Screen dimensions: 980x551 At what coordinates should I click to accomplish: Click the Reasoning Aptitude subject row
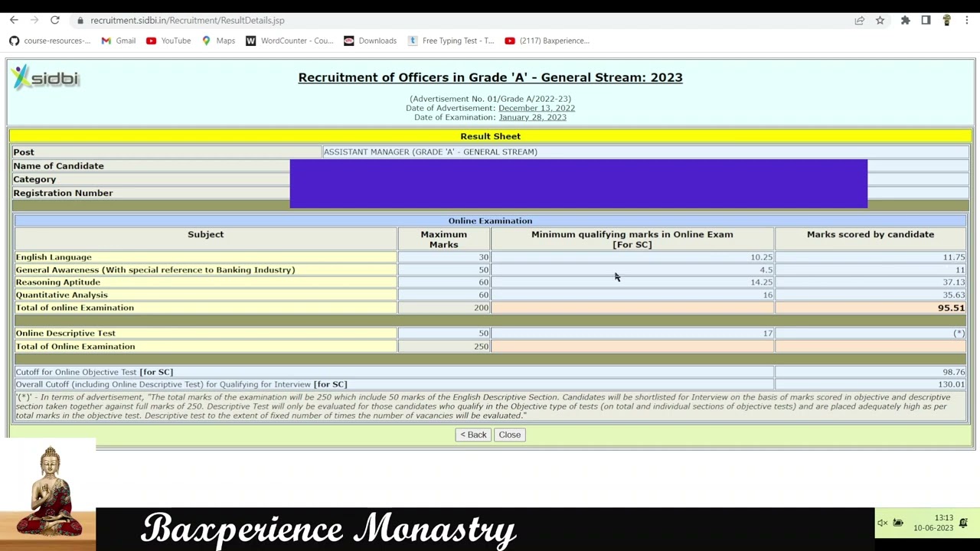(490, 282)
